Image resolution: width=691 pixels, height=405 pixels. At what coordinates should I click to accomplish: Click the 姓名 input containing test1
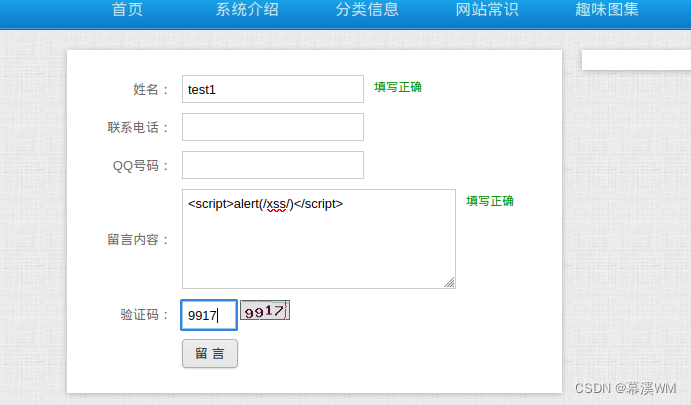273,89
